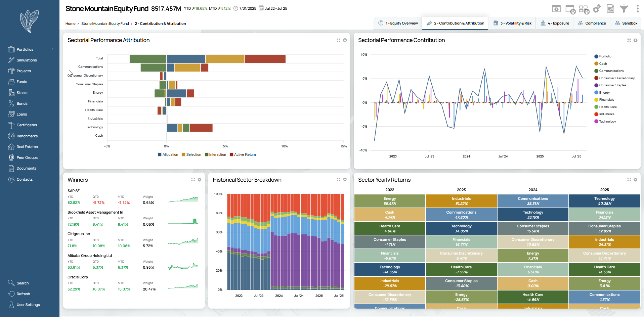
Task: Click the Technology 40.38% cell for 2025
Action: pos(604,201)
